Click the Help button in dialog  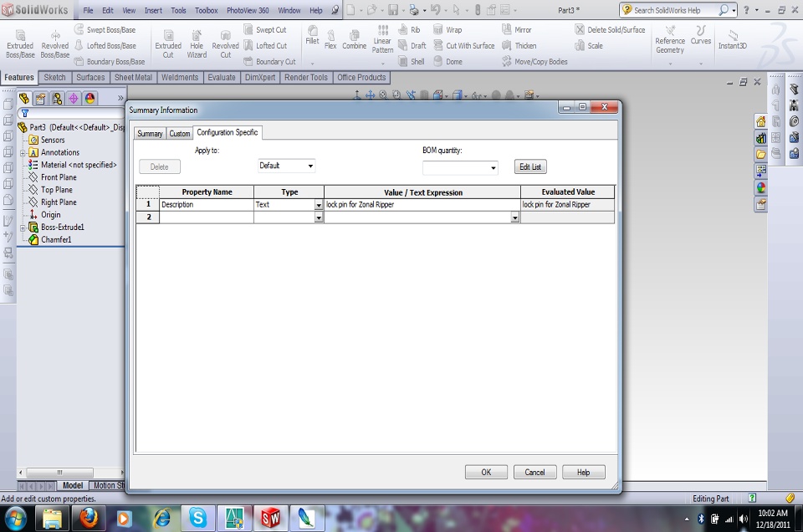[x=583, y=472]
